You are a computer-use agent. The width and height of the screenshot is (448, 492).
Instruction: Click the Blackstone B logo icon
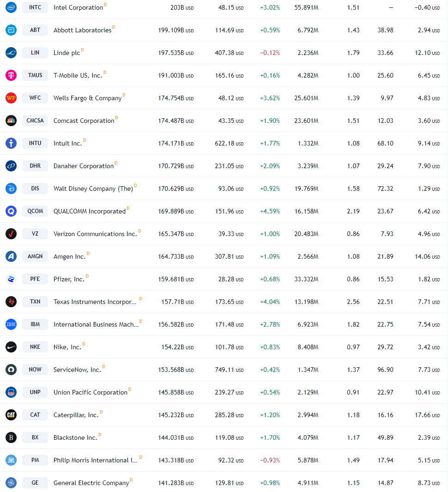(11, 437)
